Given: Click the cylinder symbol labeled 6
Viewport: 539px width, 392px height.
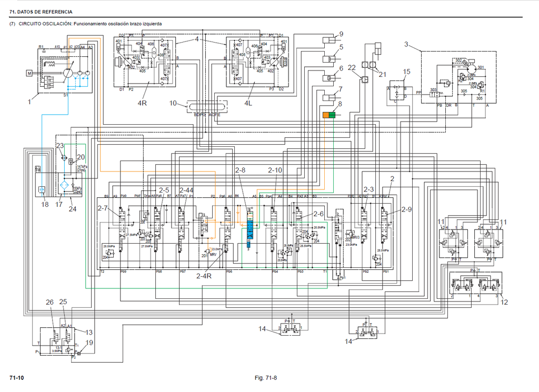Looking at the screenshot, I should (x=328, y=78).
